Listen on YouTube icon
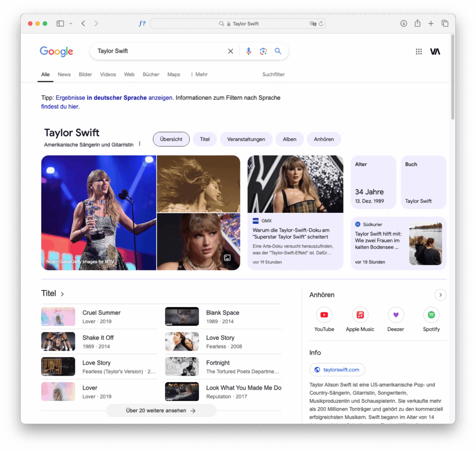This screenshot has height=451, width=476. (x=324, y=315)
